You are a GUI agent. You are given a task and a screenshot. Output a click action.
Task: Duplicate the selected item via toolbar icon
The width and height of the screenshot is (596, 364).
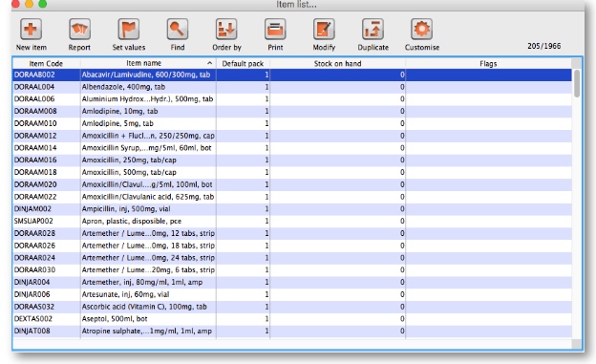pos(372,29)
